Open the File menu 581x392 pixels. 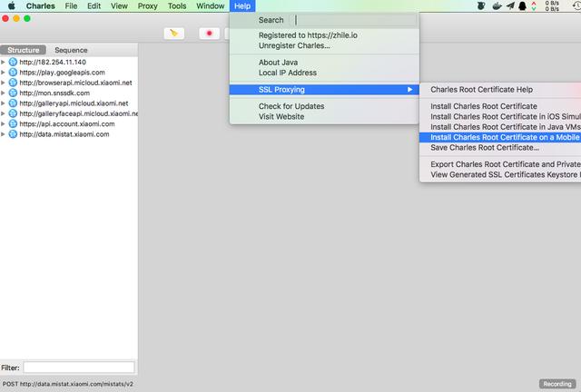pos(71,6)
